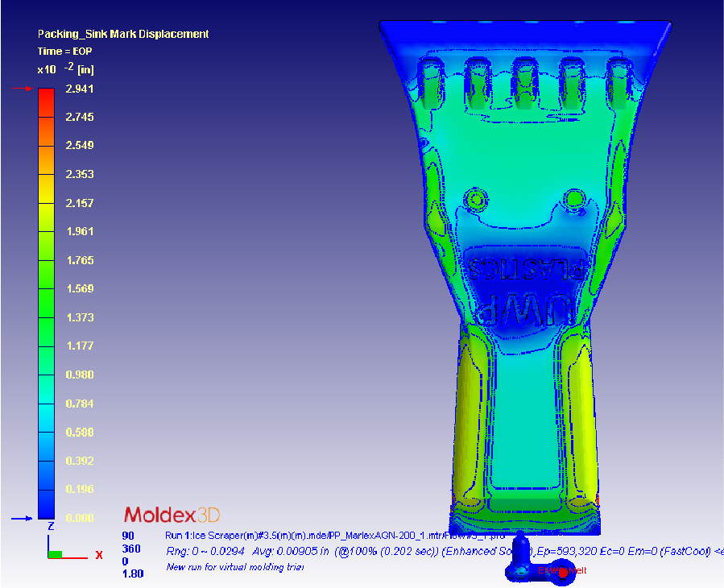Select the dark blue bottom band of legend

click(x=46, y=504)
